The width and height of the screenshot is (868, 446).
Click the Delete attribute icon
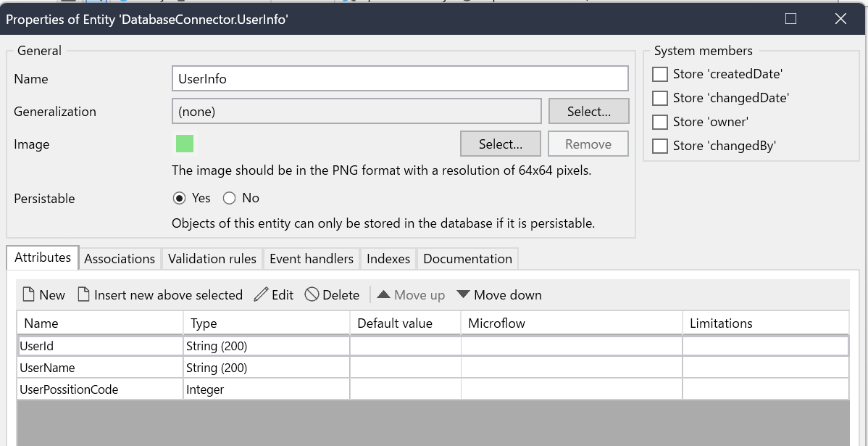(x=312, y=294)
